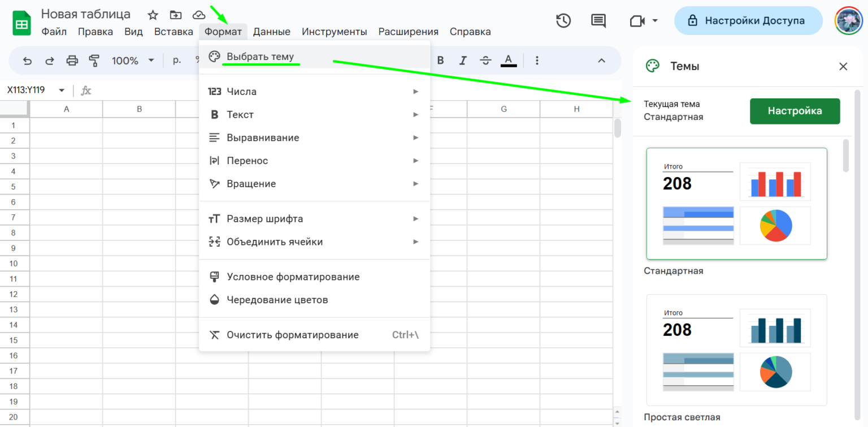This screenshot has height=427, width=868.
Task: Undo the last action
Action: click(27, 61)
